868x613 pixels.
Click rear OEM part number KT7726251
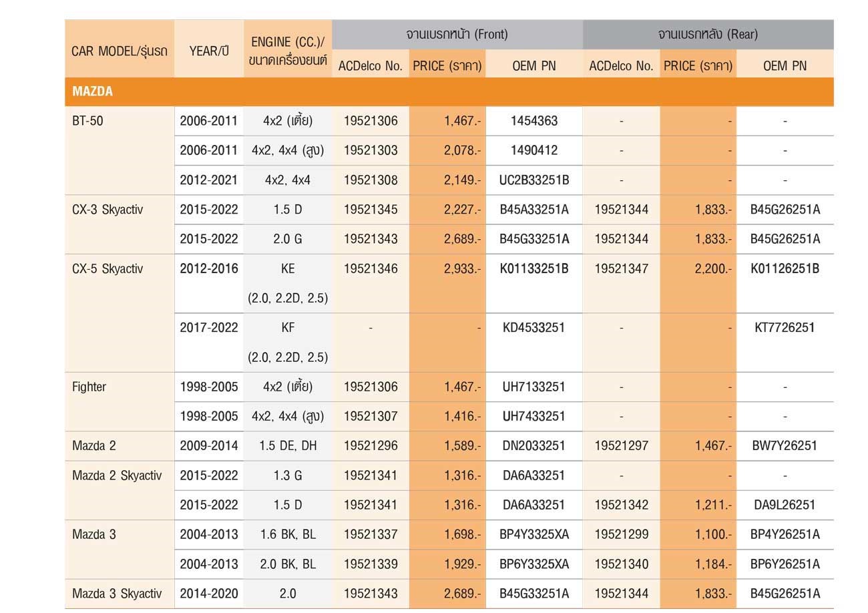point(785,327)
